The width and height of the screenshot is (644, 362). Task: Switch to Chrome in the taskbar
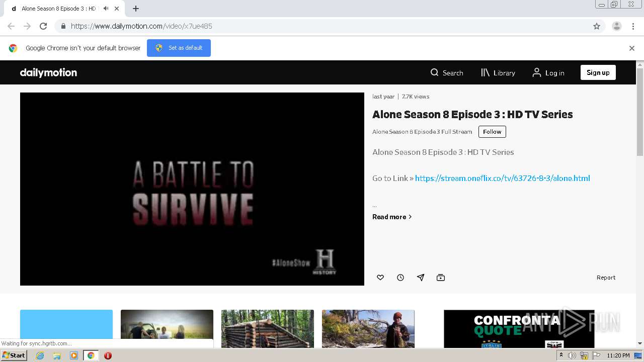coord(91,355)
